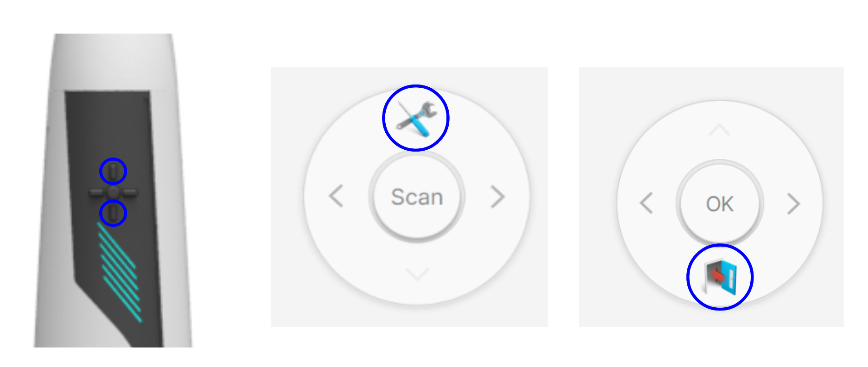Tap the up button on the scanner D-pad
The image size is (868, 367).
[x=113, y=172]
